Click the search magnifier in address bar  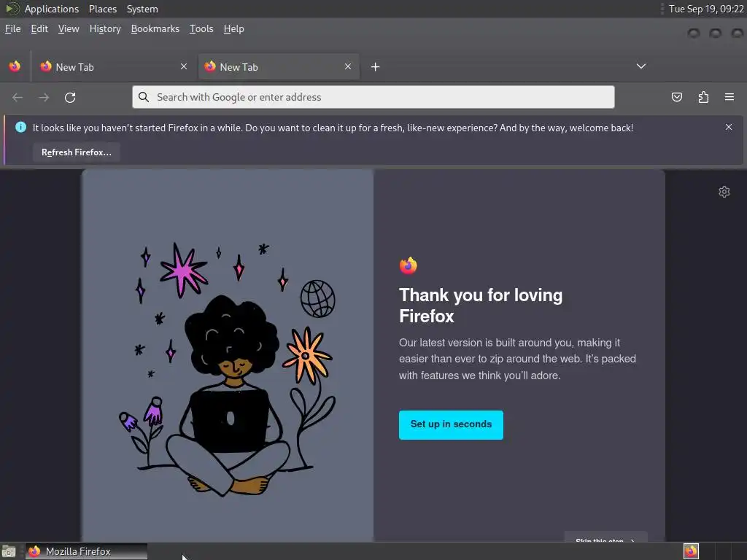pos(144,97)
